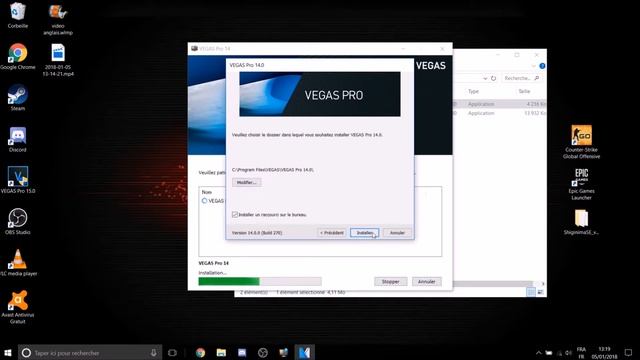Image resolution: width=640 pixels, height=360 pixels.
Task: Launch the Discord desktop shortcut
Action: [x=18, y=139]
